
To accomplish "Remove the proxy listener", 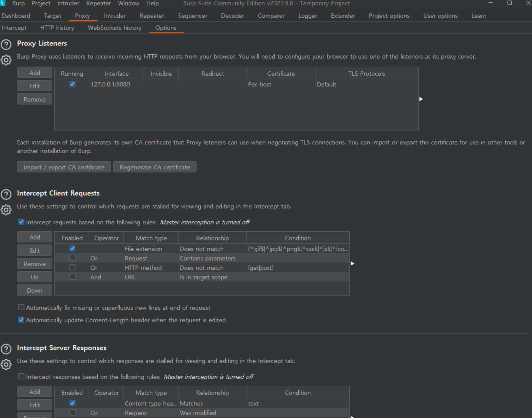I will click(x=35, y=99).
